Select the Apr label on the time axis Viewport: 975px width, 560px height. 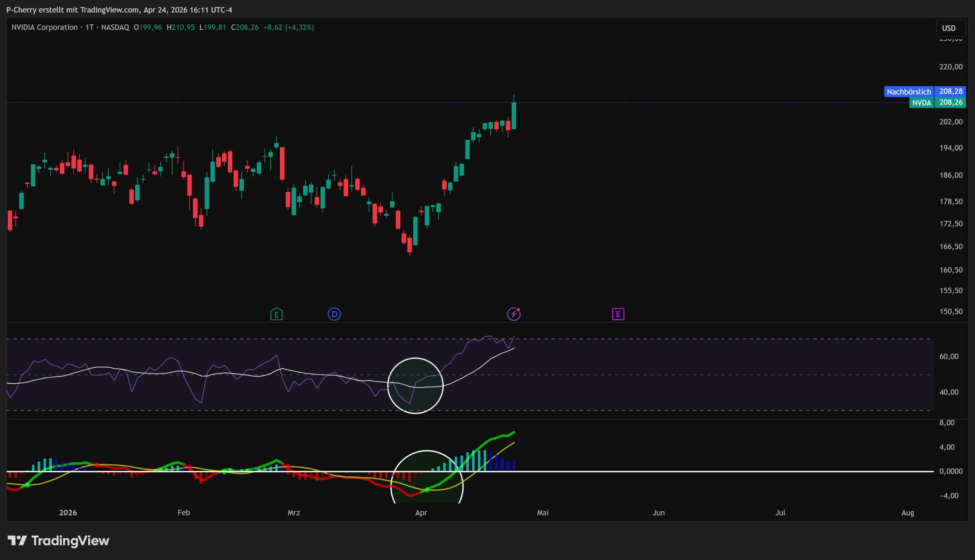[x=421, y=513]
